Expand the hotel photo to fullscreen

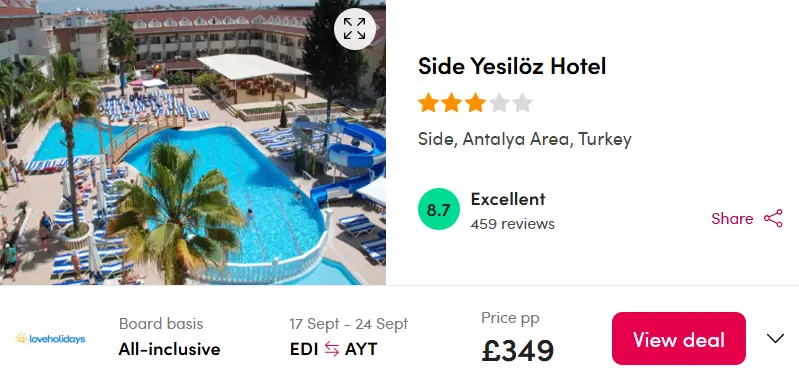coord(355,29)
